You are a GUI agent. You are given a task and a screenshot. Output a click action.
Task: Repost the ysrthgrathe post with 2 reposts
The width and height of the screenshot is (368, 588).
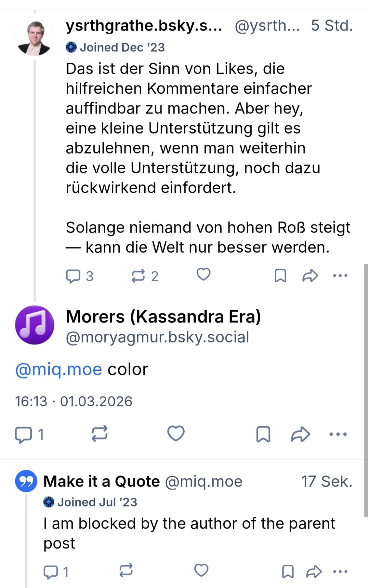click(138, 276)
